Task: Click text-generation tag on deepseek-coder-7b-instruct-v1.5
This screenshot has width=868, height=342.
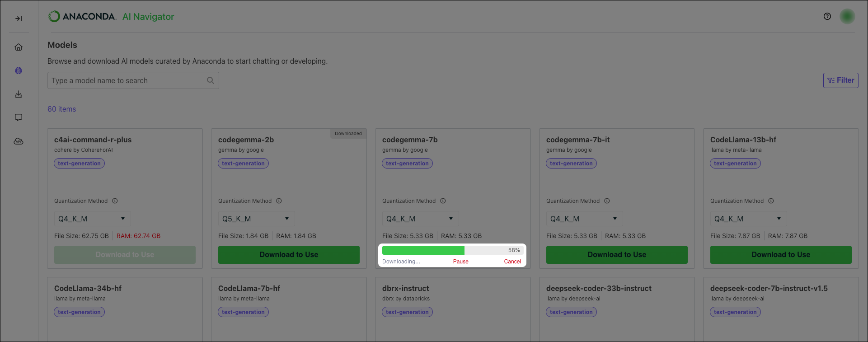Action: pos(736,312)
